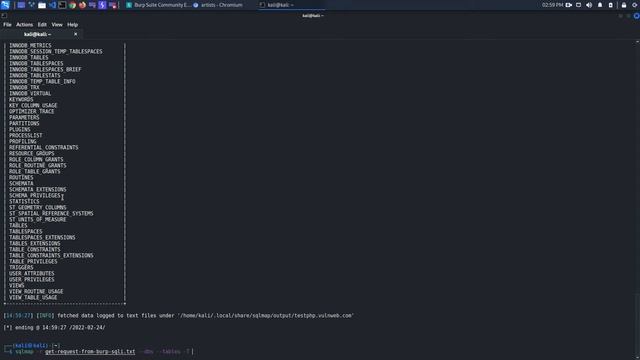The height and width of the screenshot is (360, 640).
Task: Click the INNODB_TEMP_TABLE_INFO row
Action: (42, 82)
